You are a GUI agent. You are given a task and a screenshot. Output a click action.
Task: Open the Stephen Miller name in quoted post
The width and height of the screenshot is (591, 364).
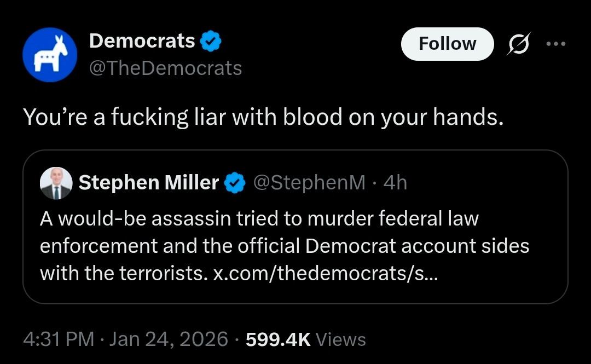pyautogui.click(x=149, y=183)
